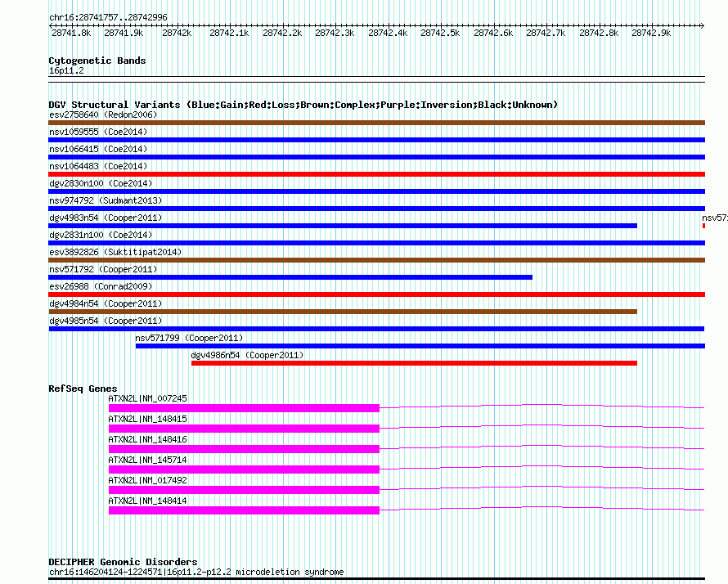Viewport: 728px width, 584px height.
Task: Click nsv571799 (Cooper2011) variant label
Action: pos(189,338)
